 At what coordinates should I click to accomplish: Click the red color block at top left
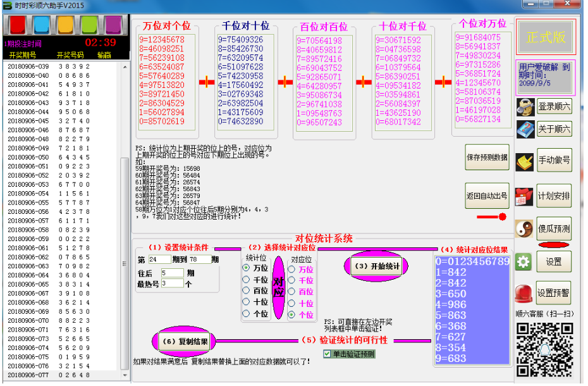17,25
